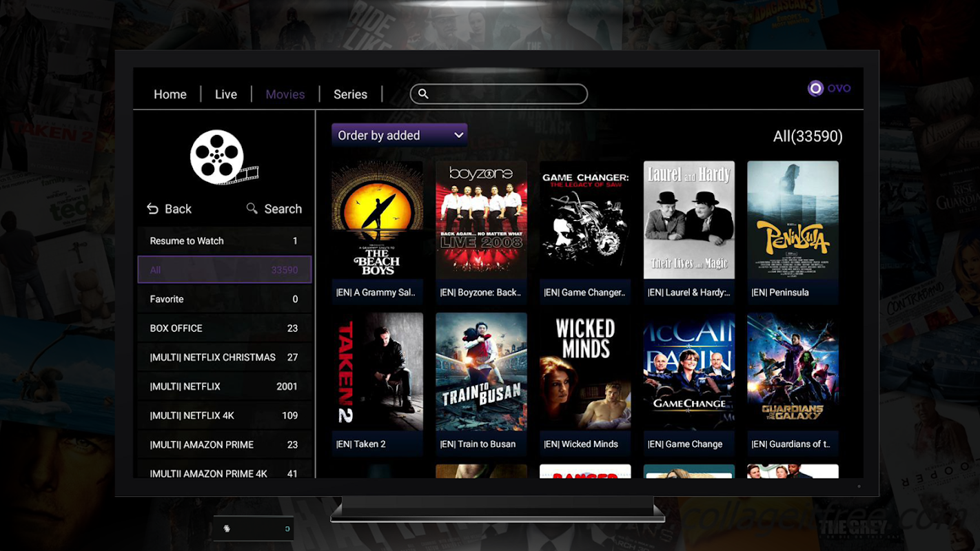
Task: Select |MULTI| NETFLIX CHRISTMAS category
Action: 225,357
